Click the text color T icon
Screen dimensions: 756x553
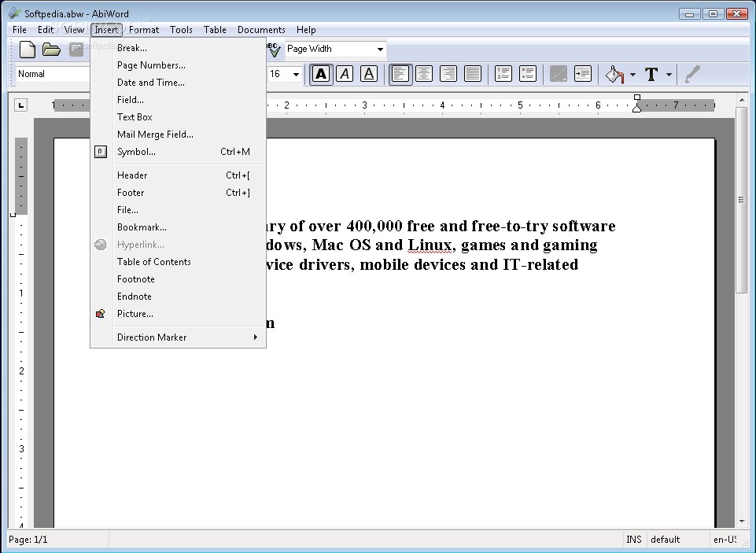(651, 74)
